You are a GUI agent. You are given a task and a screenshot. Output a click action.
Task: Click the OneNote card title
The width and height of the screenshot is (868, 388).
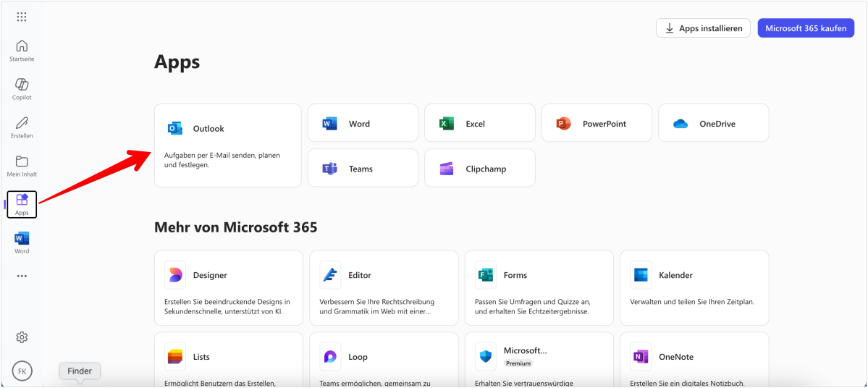point(676,357)
